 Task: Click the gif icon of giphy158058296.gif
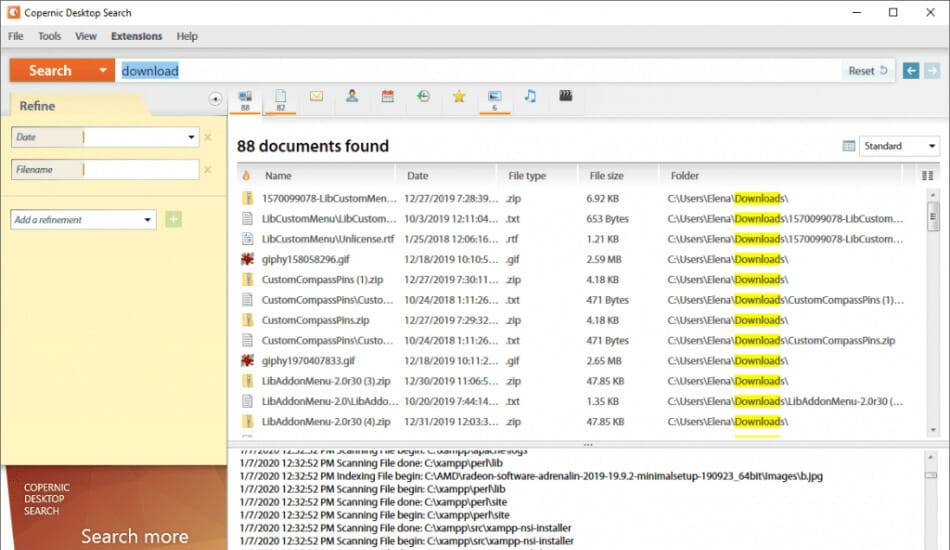247,259
